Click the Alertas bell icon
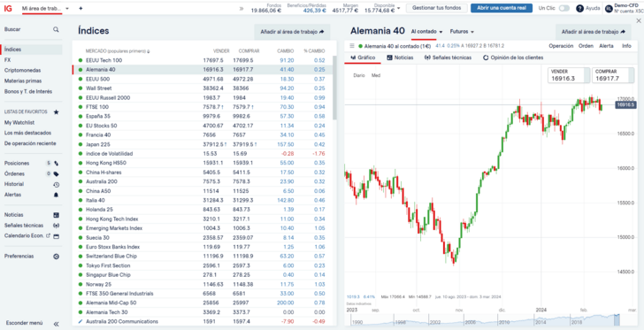644x330 pixels. [x=57, y=195]
